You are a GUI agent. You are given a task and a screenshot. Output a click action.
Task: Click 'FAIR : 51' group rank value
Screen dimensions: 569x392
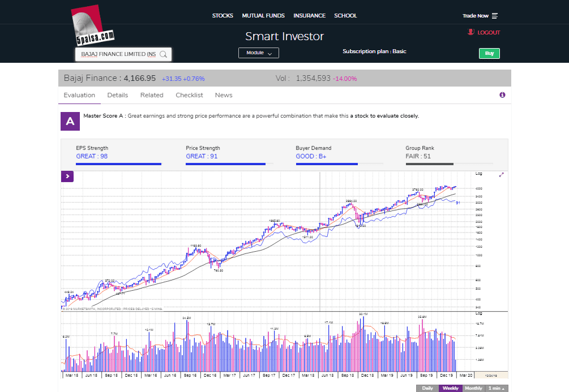(x=418, y=156)
